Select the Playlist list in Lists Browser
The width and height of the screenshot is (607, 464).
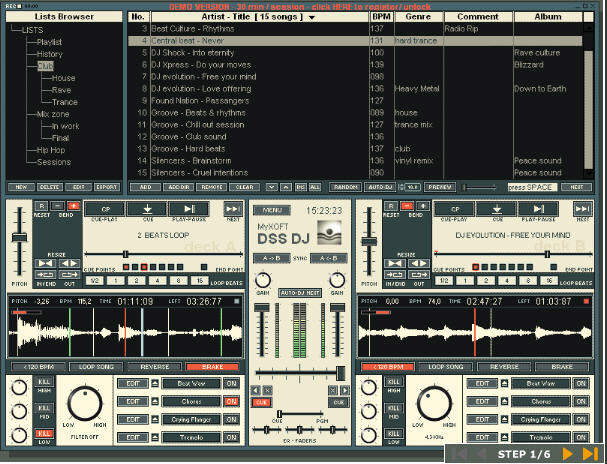(49, 42)
